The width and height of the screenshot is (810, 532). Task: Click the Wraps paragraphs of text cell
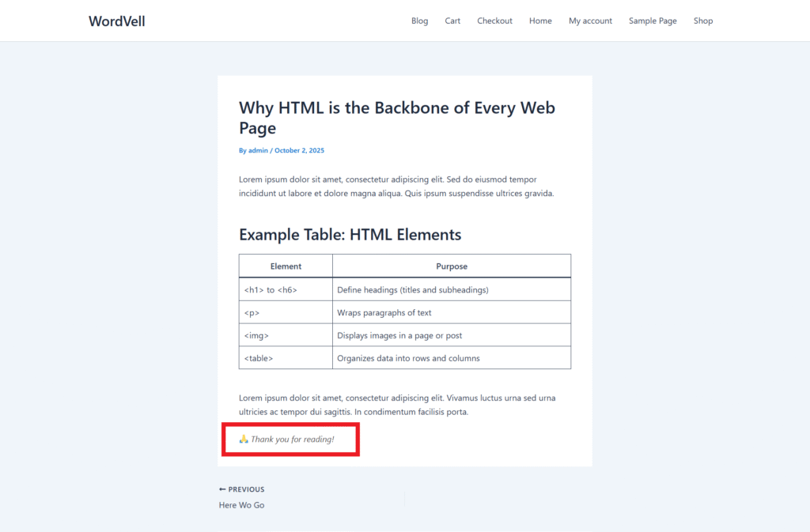click(x=384, y=313)
